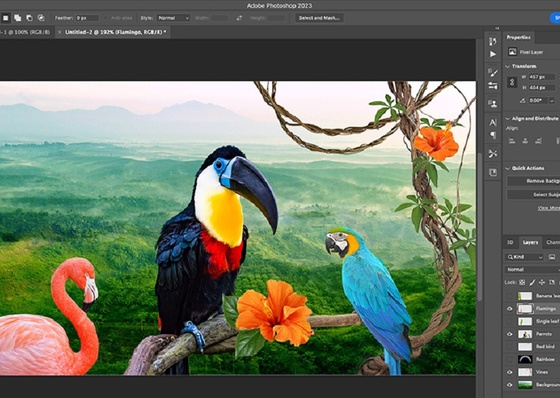Open the Clone Source stamp panel icon

493,104
